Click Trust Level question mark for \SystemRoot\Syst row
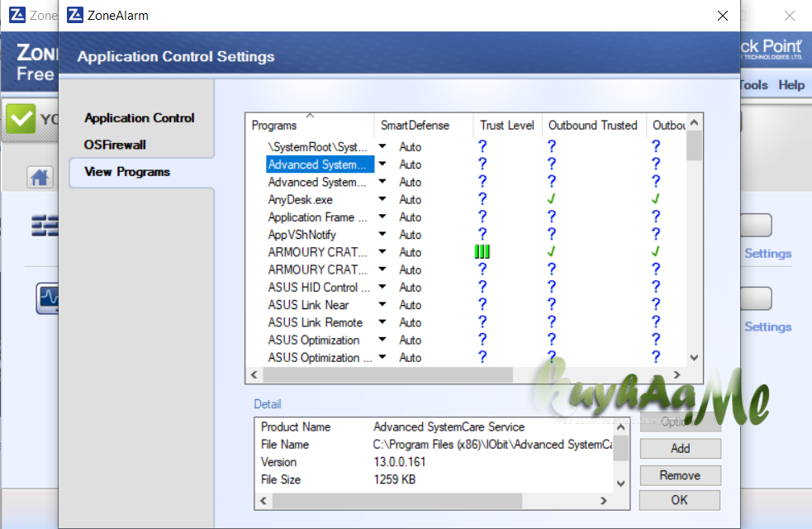 (482, 146)
